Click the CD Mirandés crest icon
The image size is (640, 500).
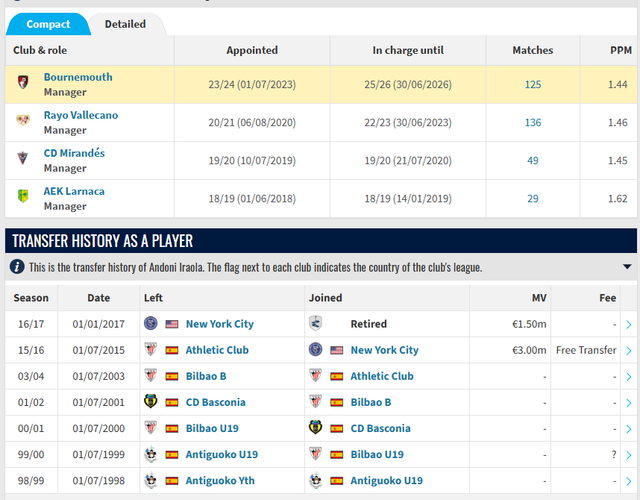[x=23, y=158]
